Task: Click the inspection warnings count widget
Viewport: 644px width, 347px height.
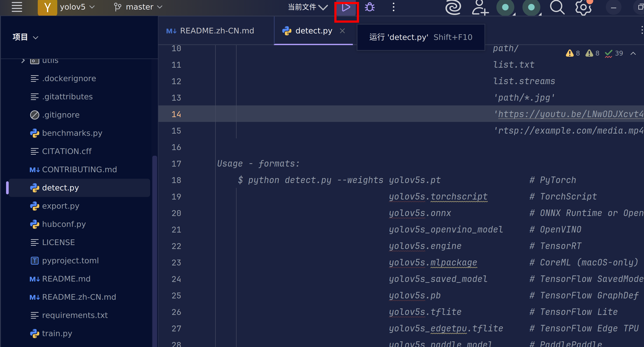Action: (x=572, y=53)
